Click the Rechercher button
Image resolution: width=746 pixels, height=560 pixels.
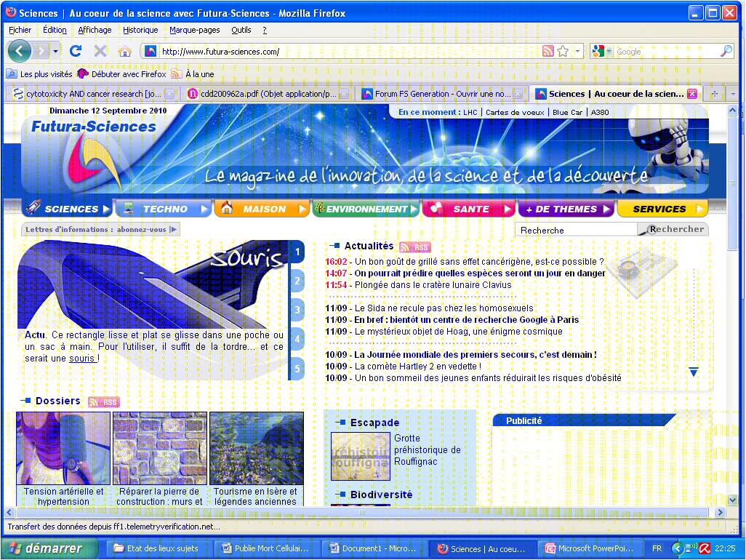pyautogui.click(x=673, y=229)
